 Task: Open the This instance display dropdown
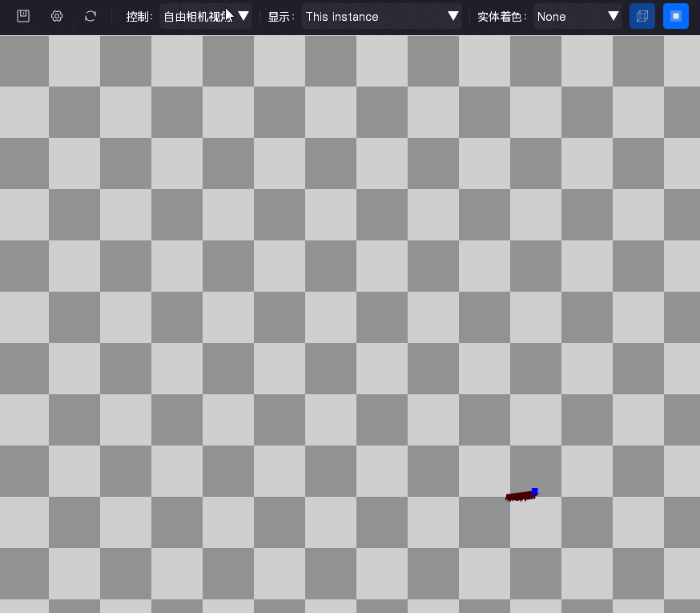click(382, 17)
